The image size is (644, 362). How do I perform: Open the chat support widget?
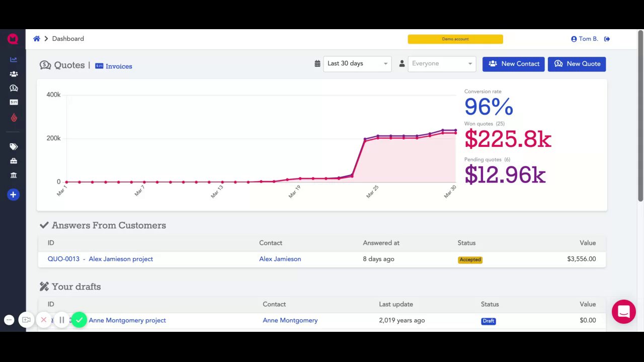tap(623, 312)
